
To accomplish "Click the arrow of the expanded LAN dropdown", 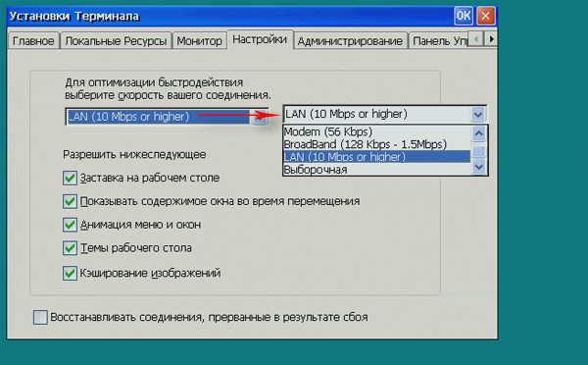I will click(x=478, y=114).
